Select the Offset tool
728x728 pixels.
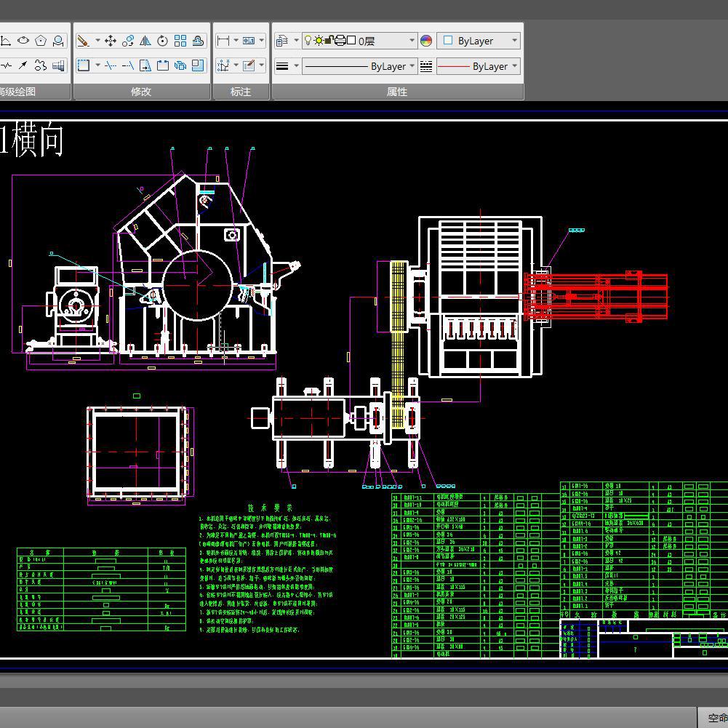(x=198, y=41)
